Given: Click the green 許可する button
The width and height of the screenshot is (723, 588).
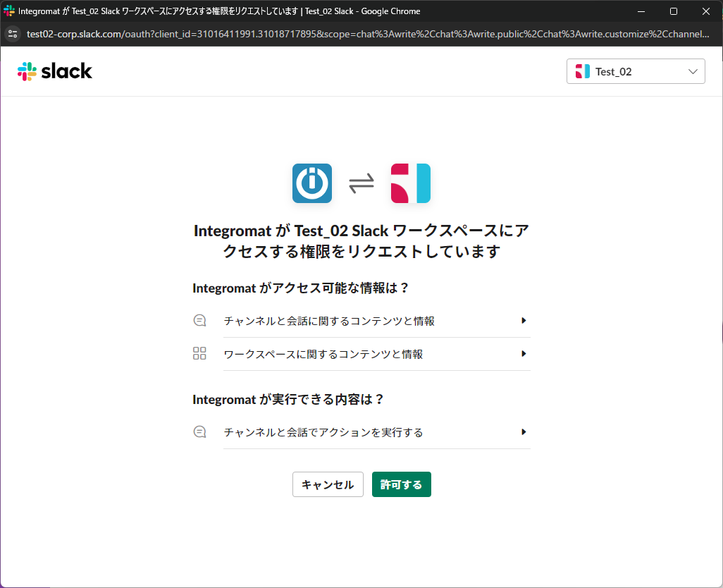Looking at the screenshot, I should tap(401, 484).
